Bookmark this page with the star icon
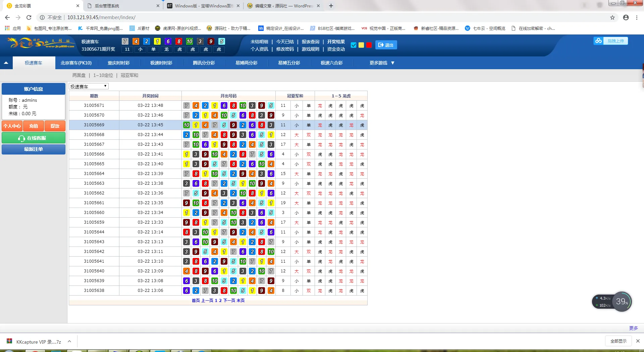 click(612, 17)
